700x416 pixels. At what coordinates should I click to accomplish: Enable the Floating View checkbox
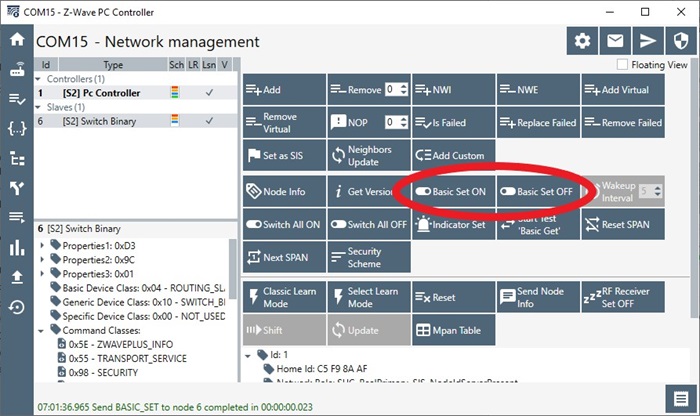tap(622, 65)
